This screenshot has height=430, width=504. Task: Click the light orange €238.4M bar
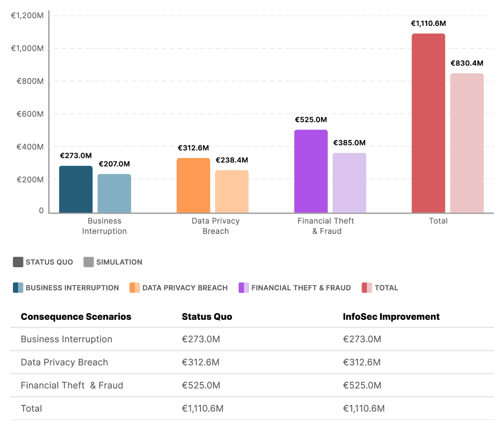[x=232, y=191]
